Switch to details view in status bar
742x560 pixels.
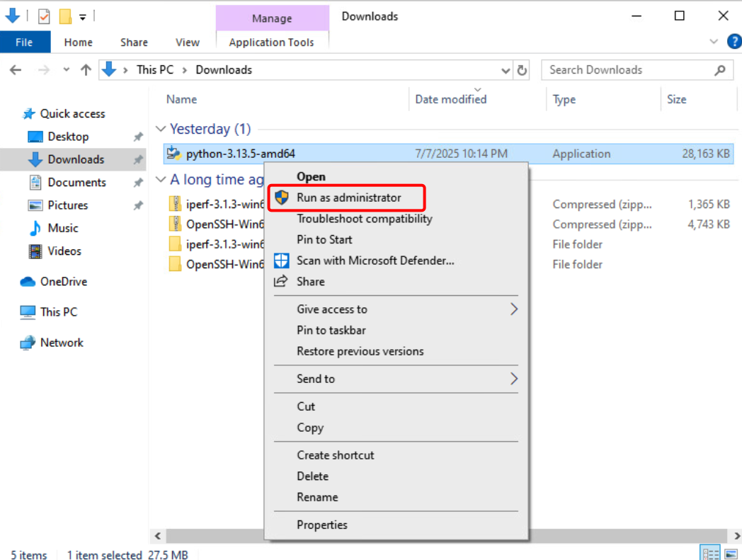(709, 554)
